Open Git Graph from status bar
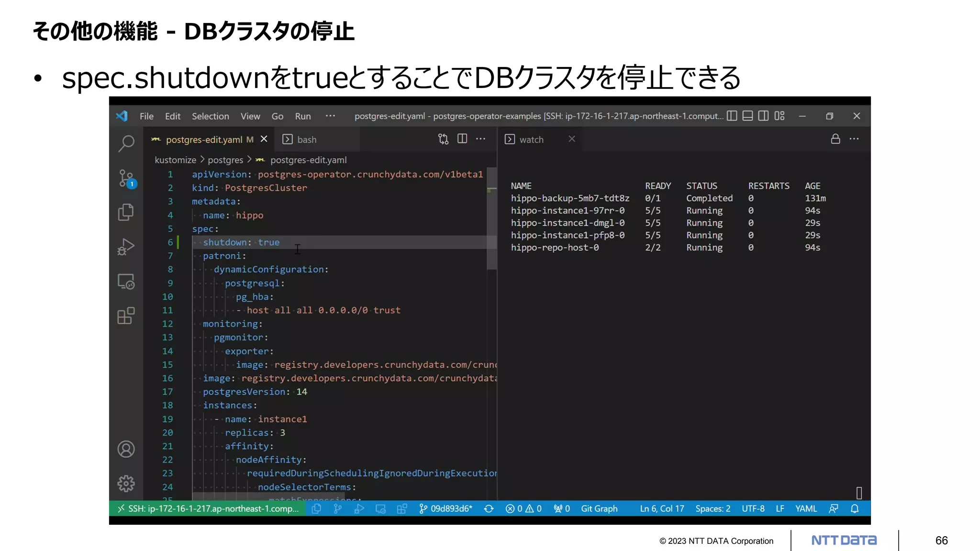Viewport: 980px width, 551px height. point(599,508)
